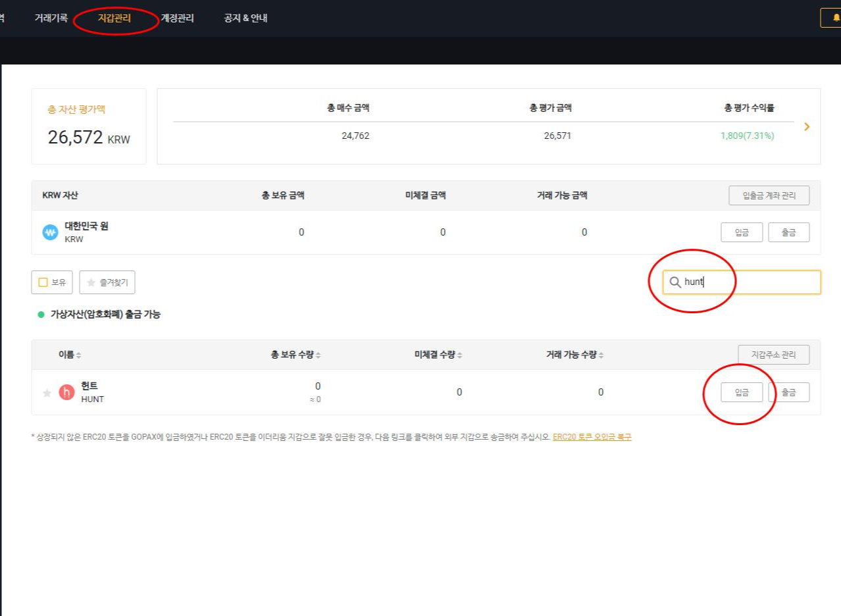Image resolution: width=841 pixels, height=616 pixels.
Task: Click the 총 평가 금액 value 26,571
Action: pyautogui.click(x=558, y=136)
